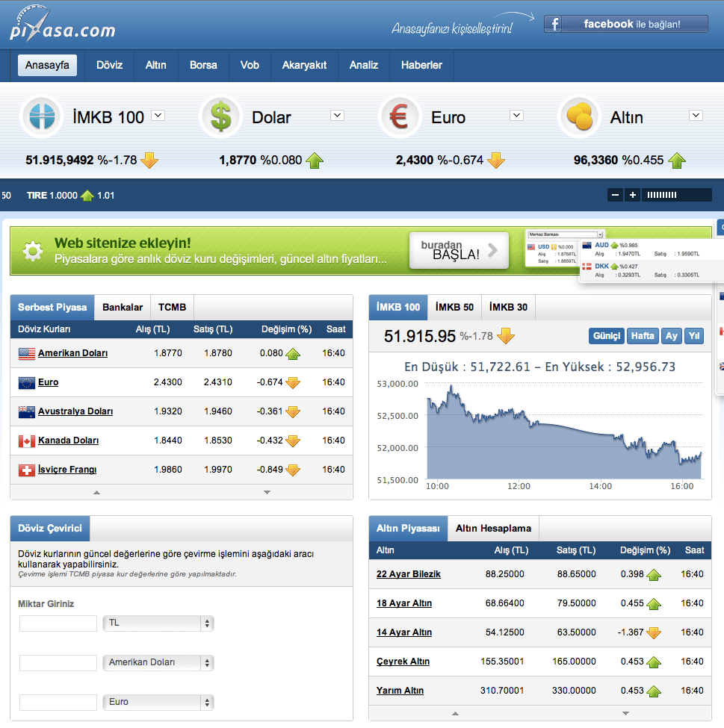Open the Amerikan Doları link
Image resolution: width=724 pixels, height=728 pixels.
tap(72, 353)
